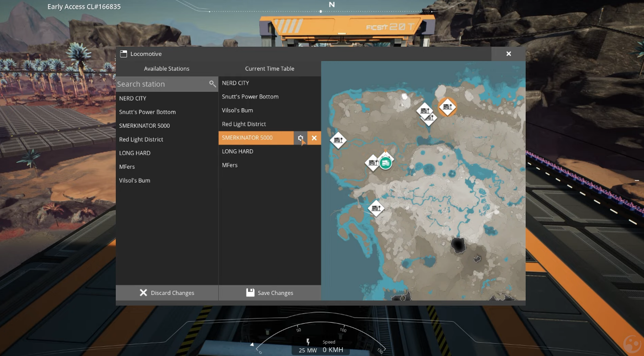The image size is (644, 356).
Task: Click the Available Stations column header
Action: (x=167, y=69)
